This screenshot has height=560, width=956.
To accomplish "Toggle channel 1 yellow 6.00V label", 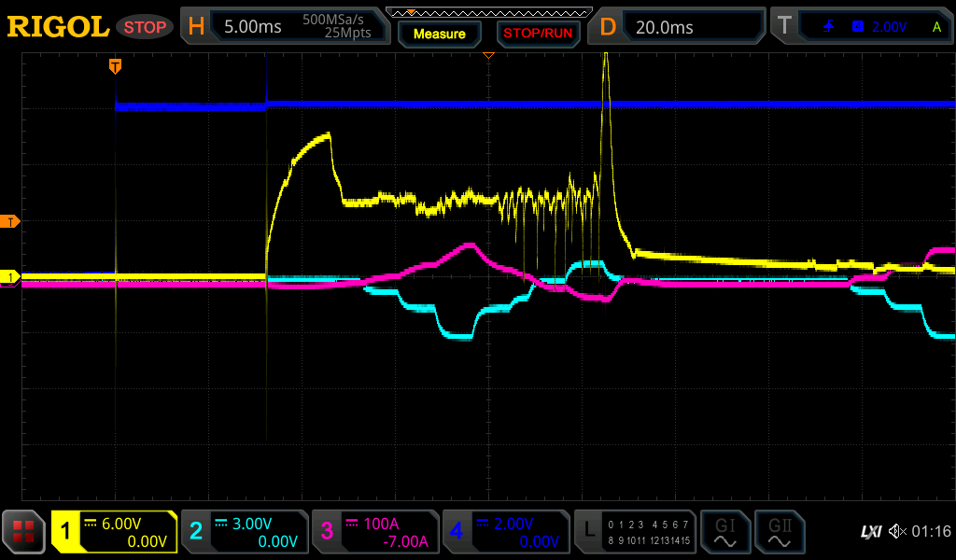I will pos(114,532).
